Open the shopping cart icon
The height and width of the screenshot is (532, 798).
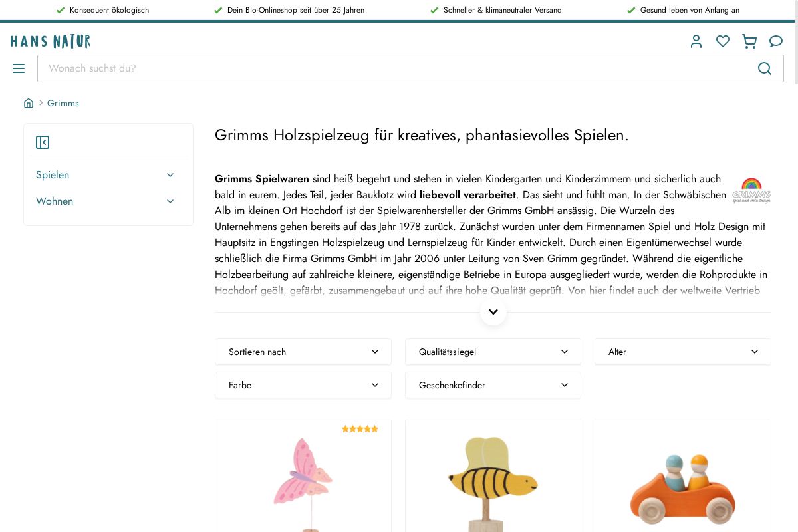point(749,41)
